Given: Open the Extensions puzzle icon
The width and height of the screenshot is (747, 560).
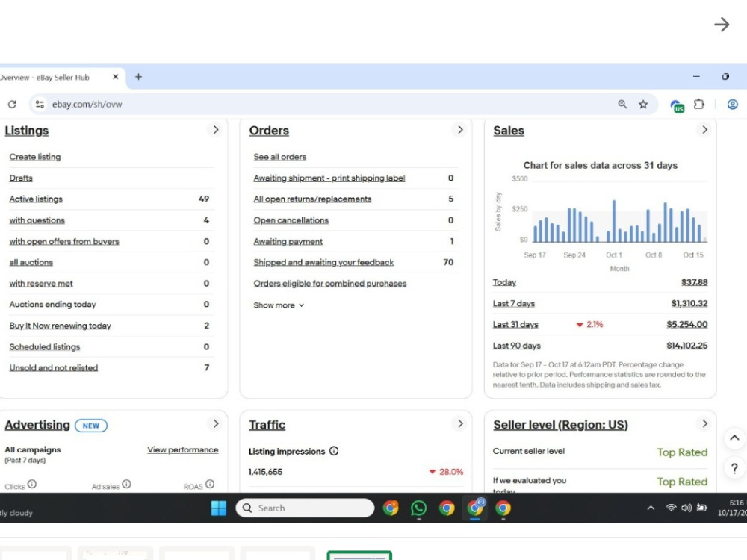Looking at the screenshot, I should tap(699, 104).
